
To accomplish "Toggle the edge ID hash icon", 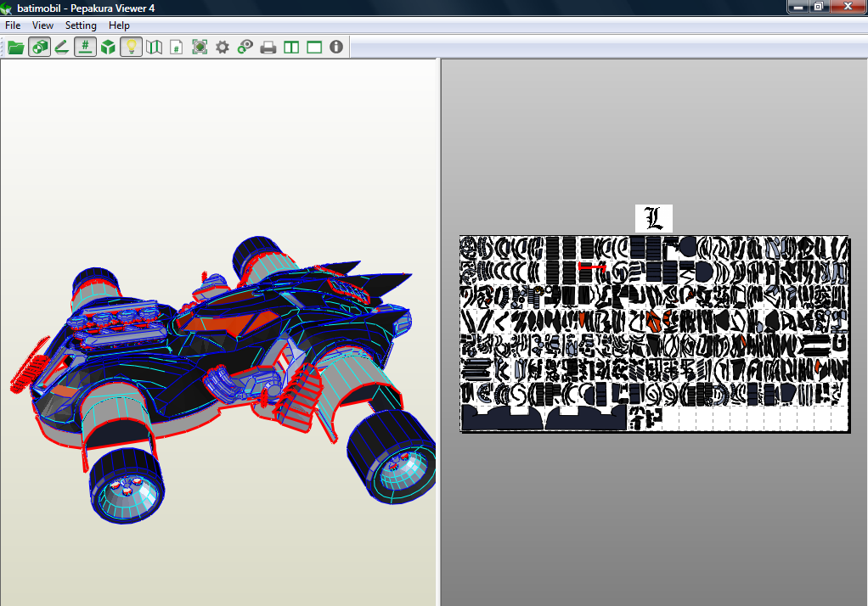I will 85,47.
